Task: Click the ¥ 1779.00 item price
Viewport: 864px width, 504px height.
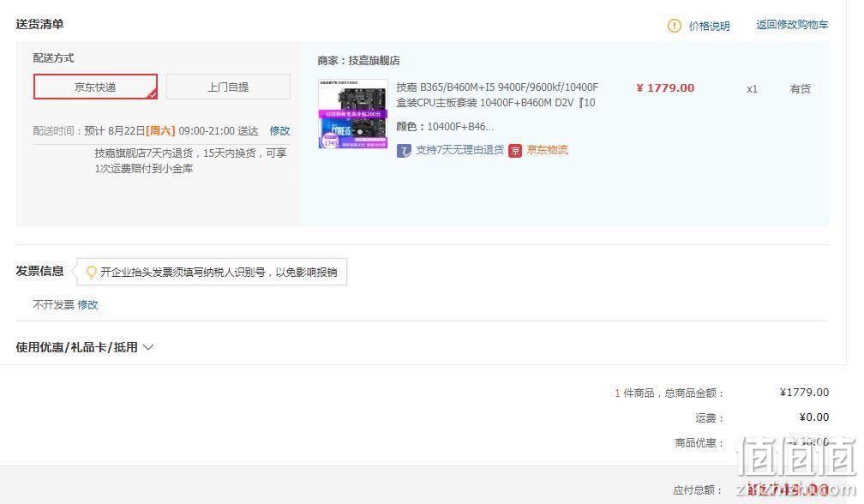Action: (x=665, y=88)
